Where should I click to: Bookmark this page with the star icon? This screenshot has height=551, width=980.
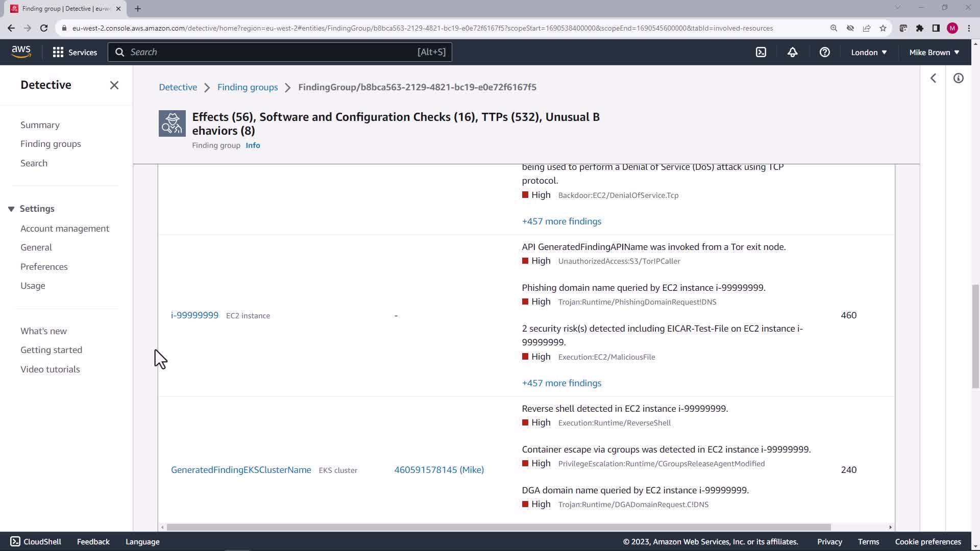[x=883, y=28]
